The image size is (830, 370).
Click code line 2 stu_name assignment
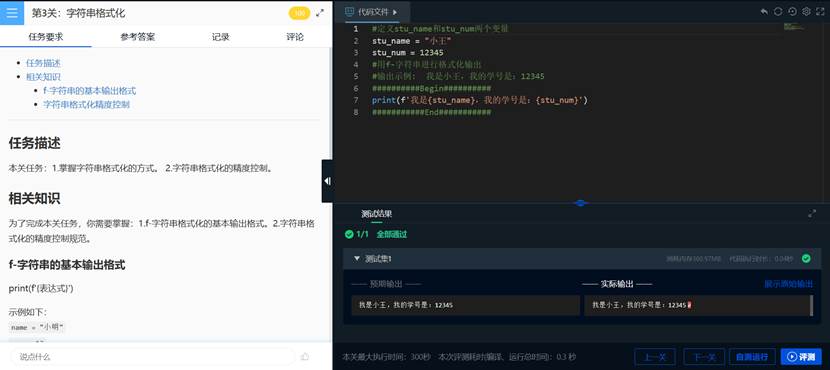pyautogui.click(x=412, y=41)
